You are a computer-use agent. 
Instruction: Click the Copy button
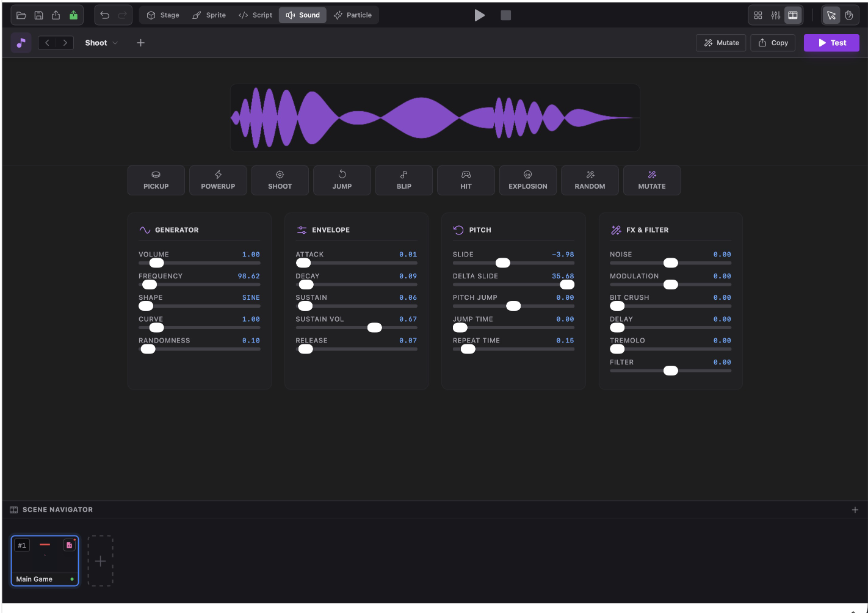[x=773, y=43]
